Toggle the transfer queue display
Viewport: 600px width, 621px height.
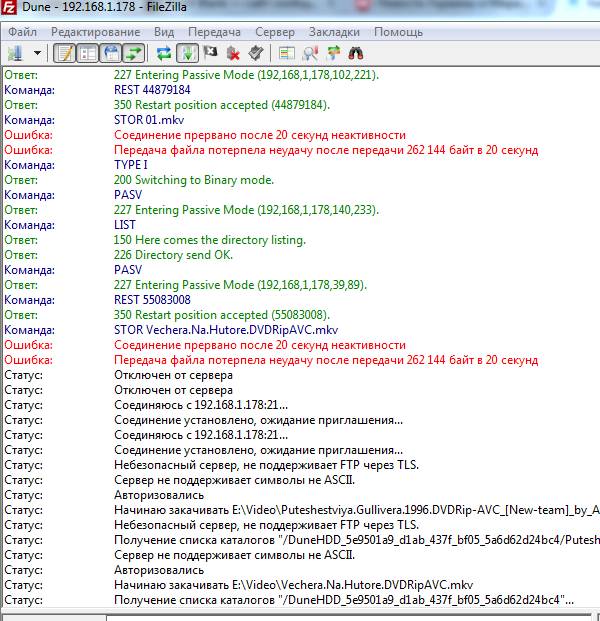click(133, 52)
